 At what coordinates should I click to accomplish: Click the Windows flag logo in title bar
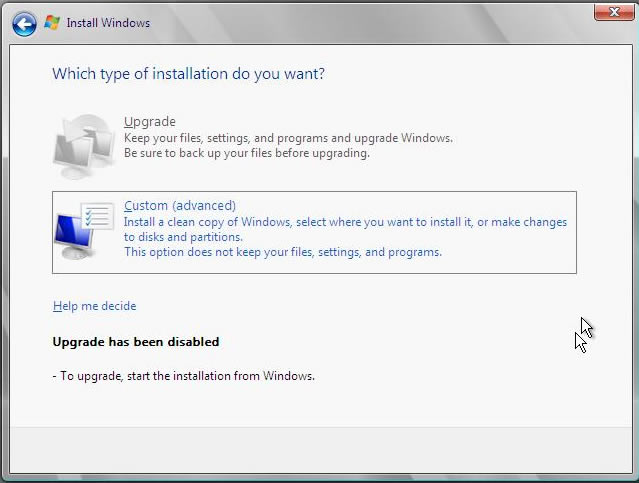52,23
